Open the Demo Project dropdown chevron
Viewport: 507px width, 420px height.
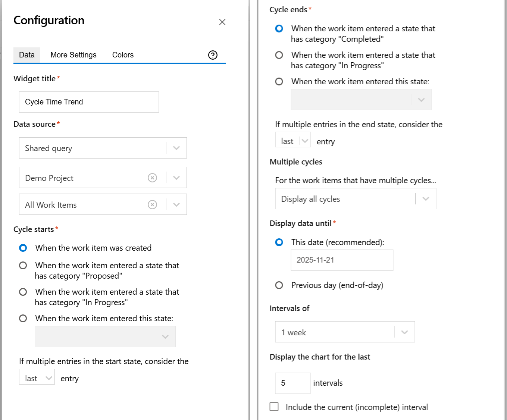point(176,178)
